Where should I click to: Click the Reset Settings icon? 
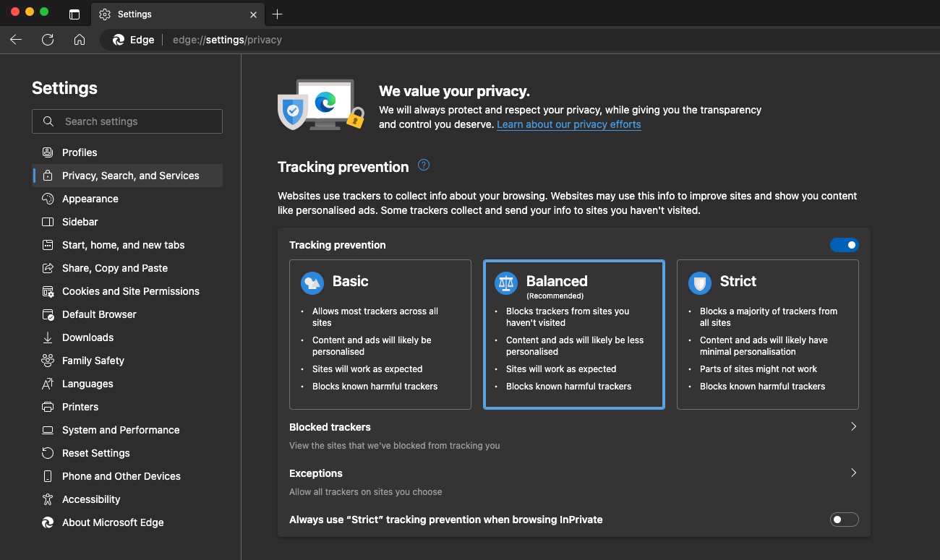click(48, 453)
